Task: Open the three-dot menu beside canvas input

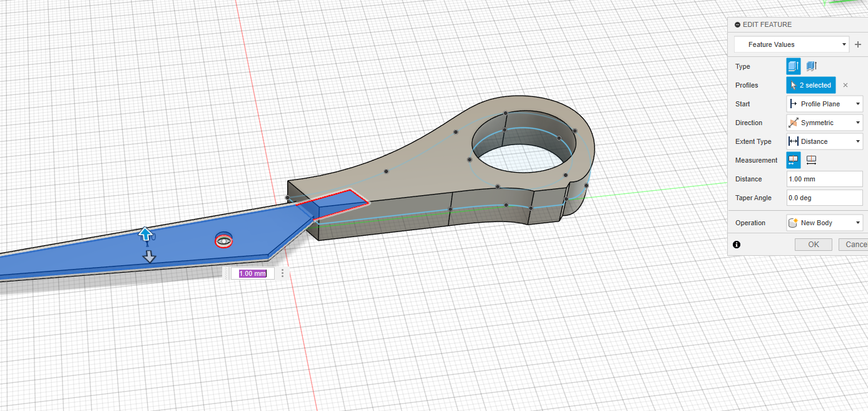Action: [x=283, y=273]
